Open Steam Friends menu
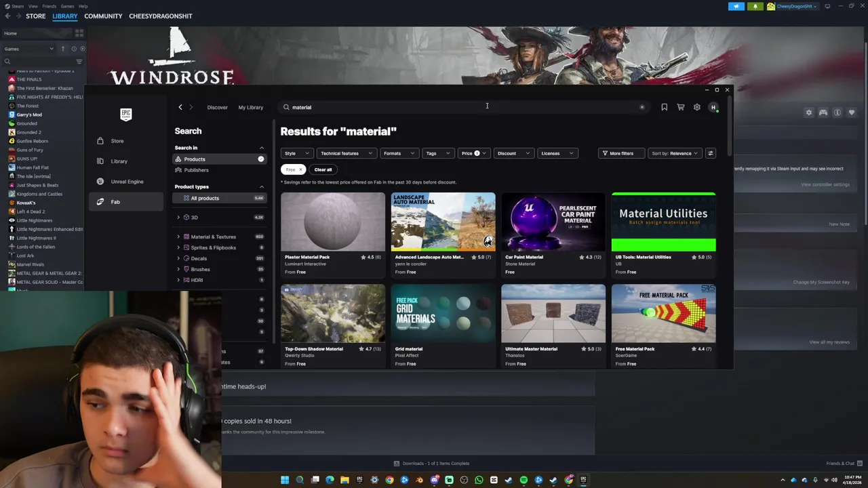This screenshot has width=868, height=488. [x=49, y=6]
